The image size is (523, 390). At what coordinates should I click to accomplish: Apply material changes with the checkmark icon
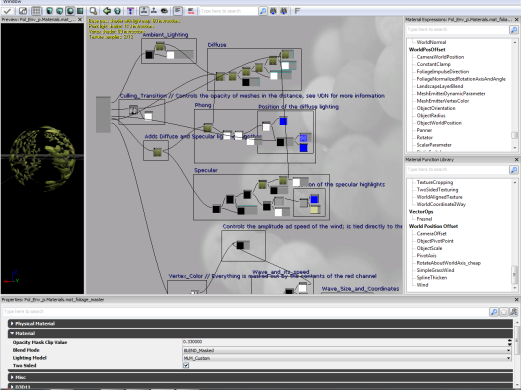click(x=7, y=11)
